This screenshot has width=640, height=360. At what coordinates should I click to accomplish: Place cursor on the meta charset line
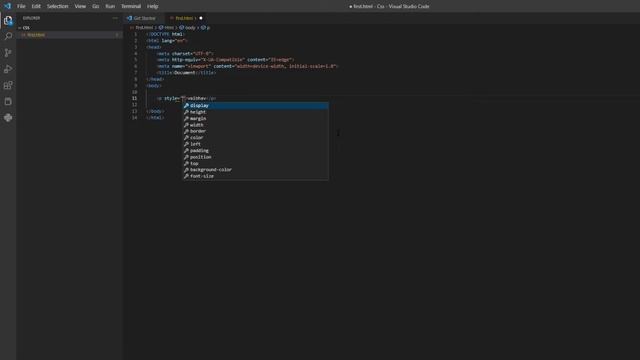coord(185,53)
